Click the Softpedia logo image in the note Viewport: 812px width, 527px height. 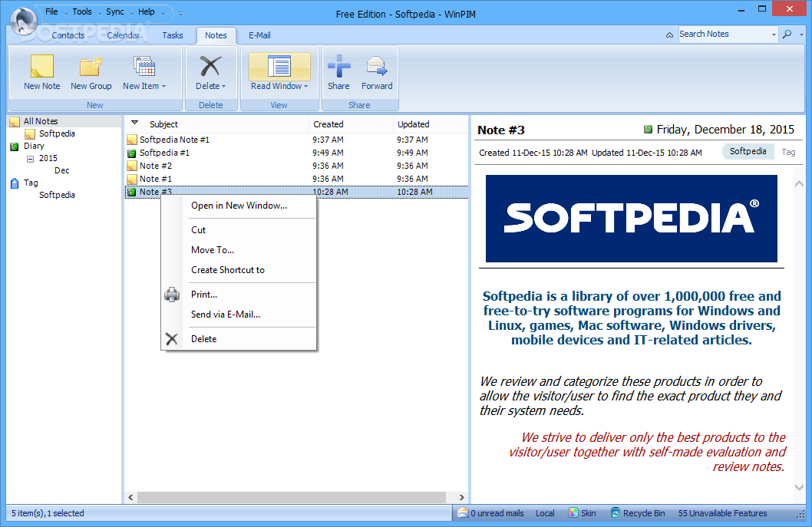(x=631, y=219)
